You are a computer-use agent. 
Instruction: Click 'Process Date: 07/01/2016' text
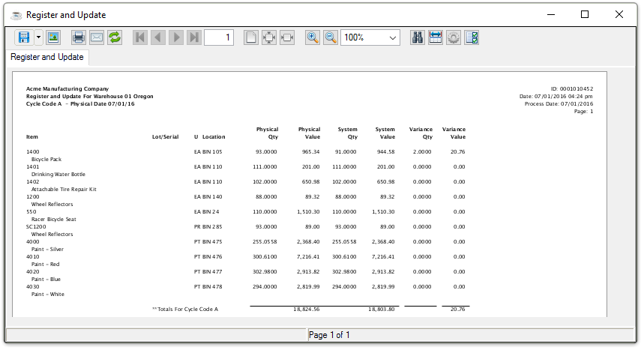tap(559, 104)
